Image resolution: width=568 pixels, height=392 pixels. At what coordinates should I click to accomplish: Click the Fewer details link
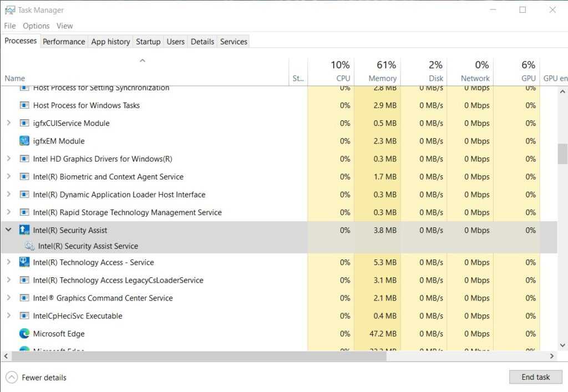44,378
